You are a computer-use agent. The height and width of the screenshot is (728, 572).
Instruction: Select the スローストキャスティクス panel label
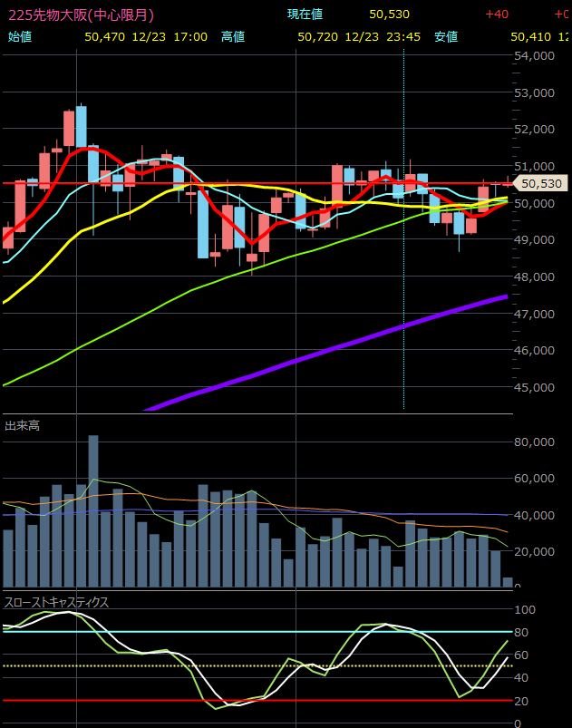pyautogui.click(x=56, y=602)
